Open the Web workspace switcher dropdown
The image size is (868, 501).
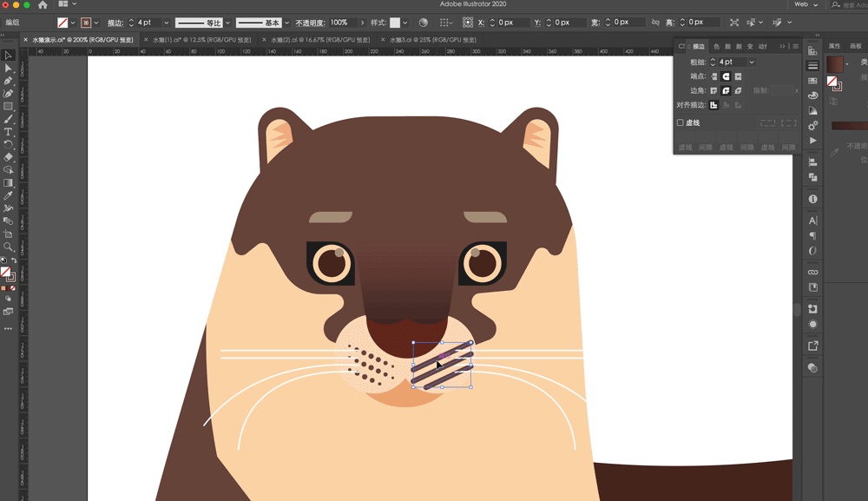806,4
